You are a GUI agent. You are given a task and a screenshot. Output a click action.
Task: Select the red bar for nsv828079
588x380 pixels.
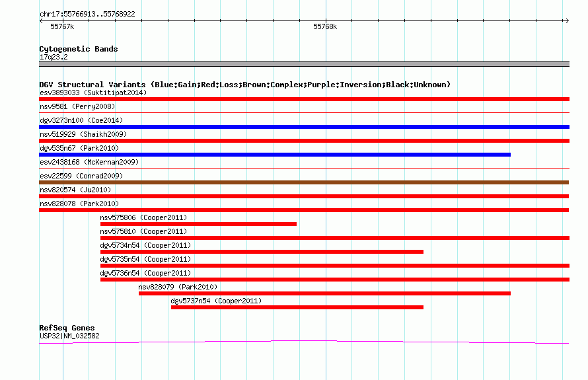(x=325, y=293)
